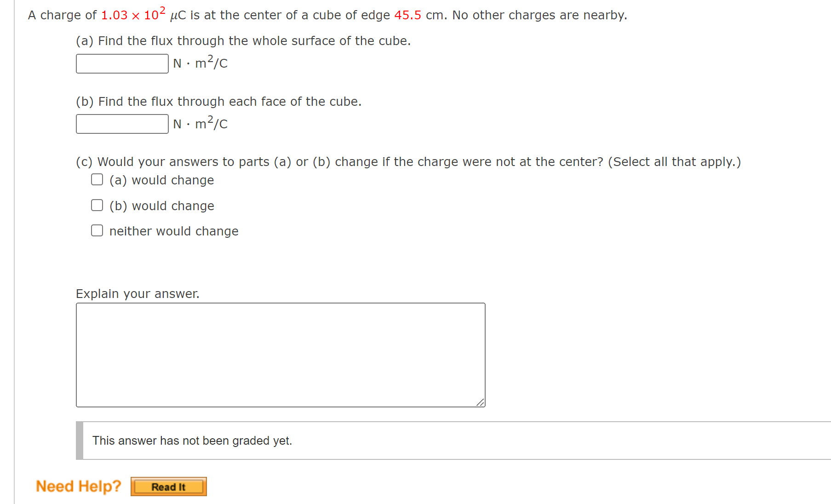The height and width of the screenshot is (504, 831).
Task: Click the part (a) question text
Action: 243,40
